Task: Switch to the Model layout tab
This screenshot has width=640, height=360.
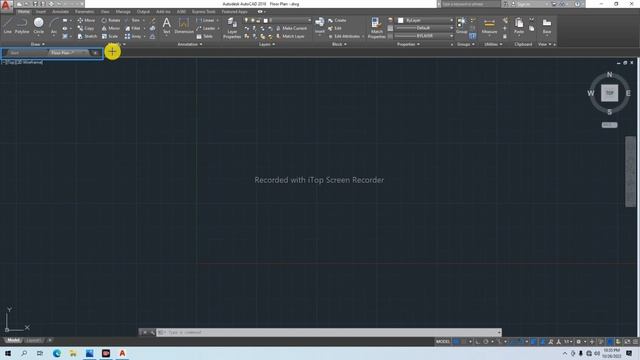Action: (x=13, y=340)
